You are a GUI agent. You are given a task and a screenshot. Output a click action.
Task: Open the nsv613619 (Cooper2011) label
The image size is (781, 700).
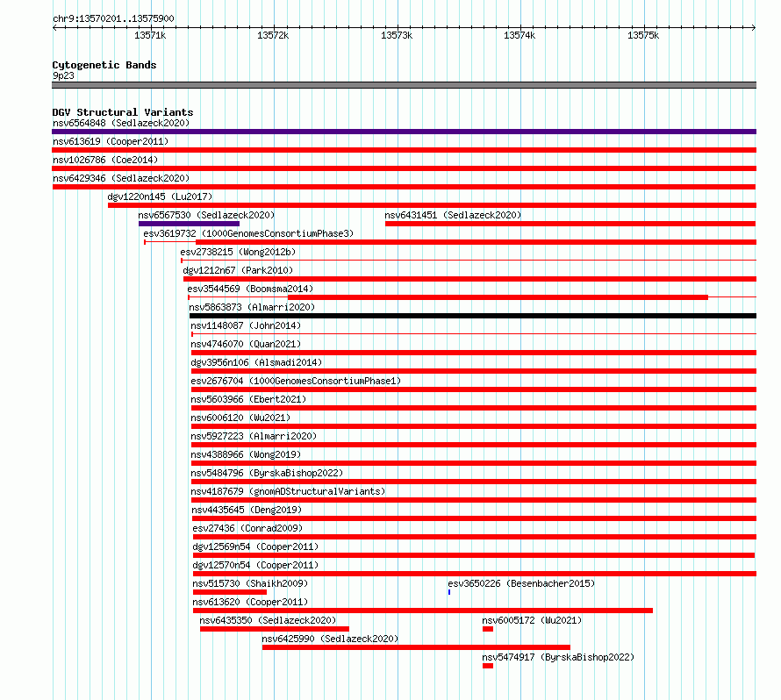point(111,141)
